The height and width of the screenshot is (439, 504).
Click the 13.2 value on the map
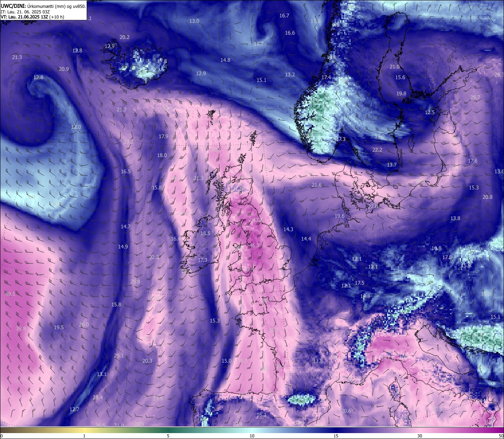coord(290,74)
